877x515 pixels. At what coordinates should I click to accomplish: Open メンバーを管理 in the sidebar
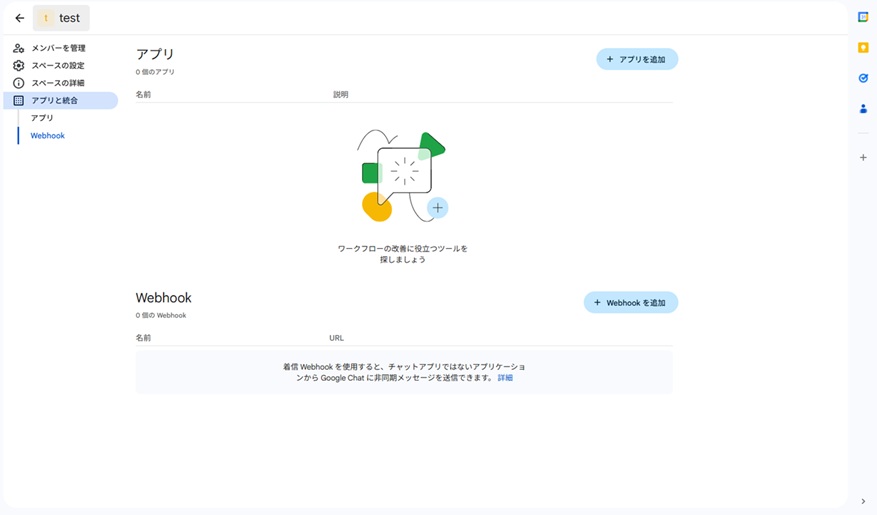coord(60,48)
